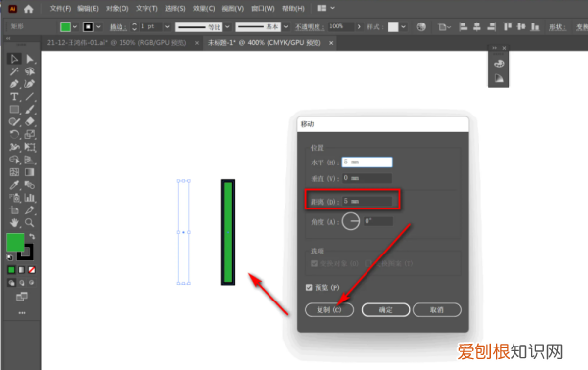This screenshot has height=370, width=588.
Task: Select the Artboard tool
Action: (x=14, y=210)
